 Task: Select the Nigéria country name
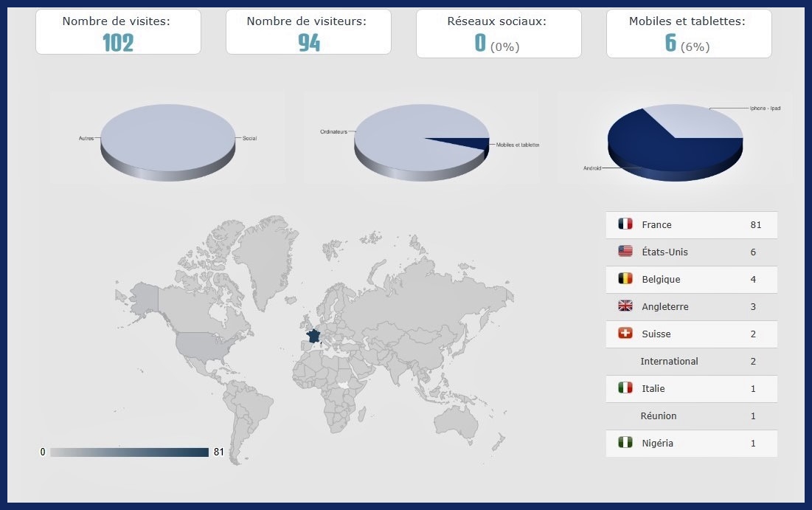pos(658,443)
